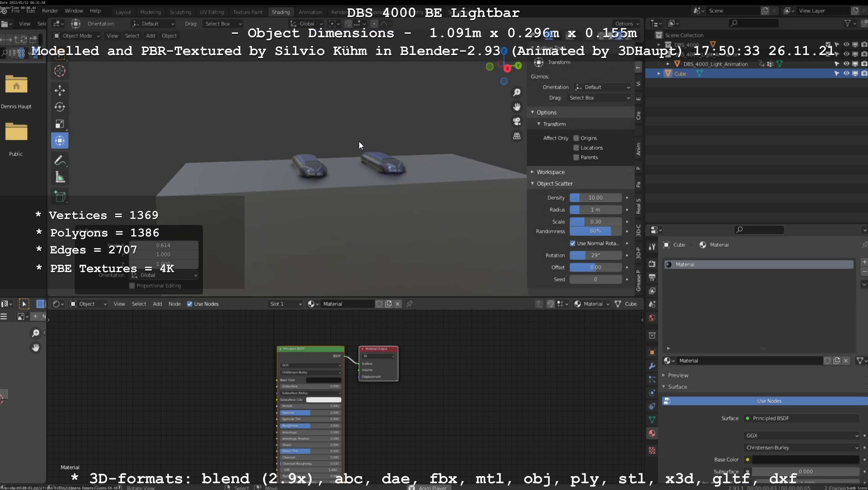Toggle Use Normal Rotation checkbox

(572, 243)
